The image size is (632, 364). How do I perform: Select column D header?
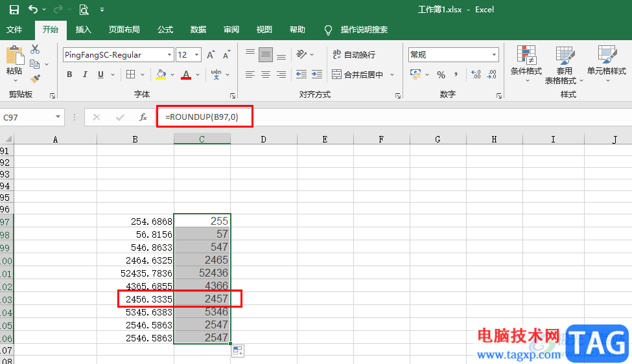264,139
